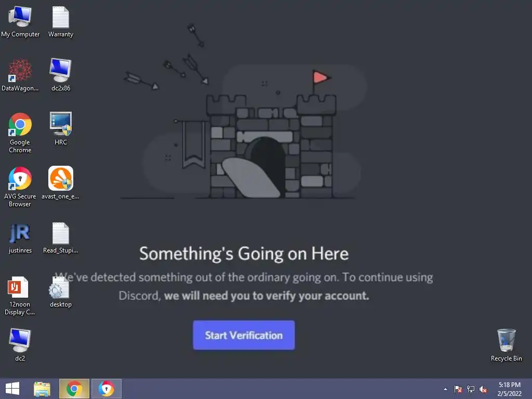
Task: Open the Windows Start menu
Action: [12, 389]
